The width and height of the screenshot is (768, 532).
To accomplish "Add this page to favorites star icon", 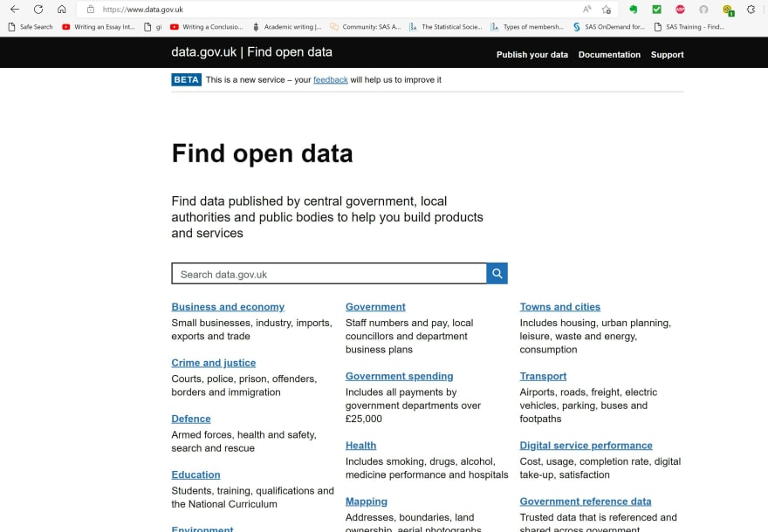I will [x=607, y=10].
